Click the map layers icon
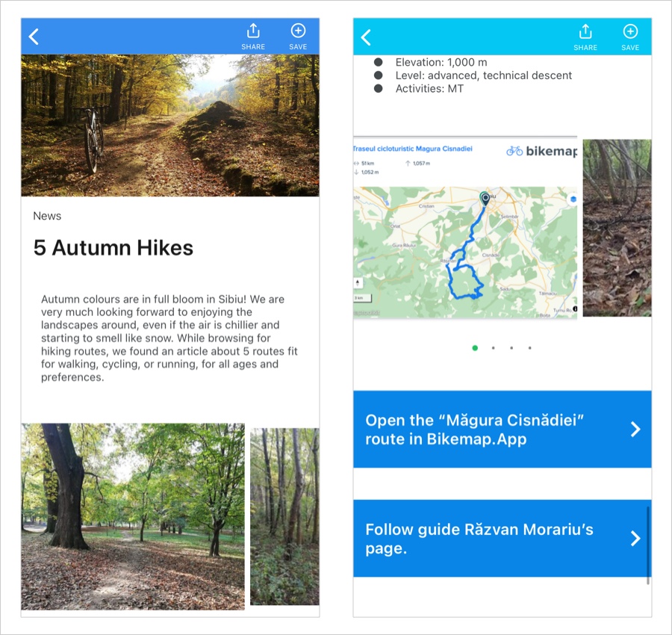Image resolution: width=672 pixels, height=635 pixels. click(573, 199)
